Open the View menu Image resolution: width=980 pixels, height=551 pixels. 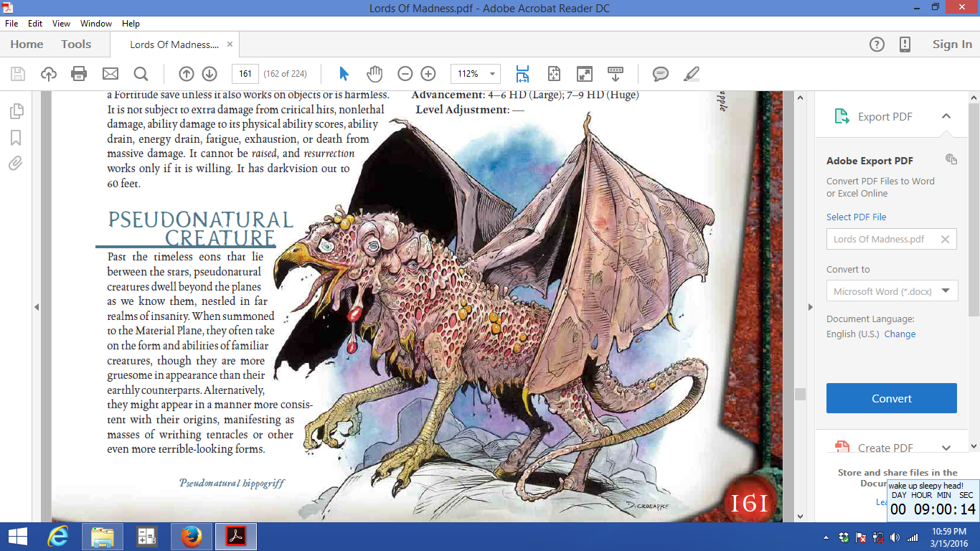pyautogui.click(x=62, y=24)
